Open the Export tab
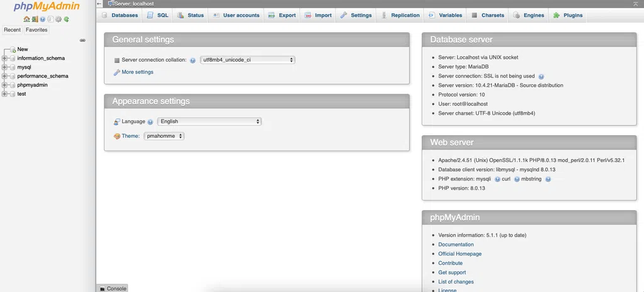Viewport: 644px width, 292px height. click(x=282, y=15)
